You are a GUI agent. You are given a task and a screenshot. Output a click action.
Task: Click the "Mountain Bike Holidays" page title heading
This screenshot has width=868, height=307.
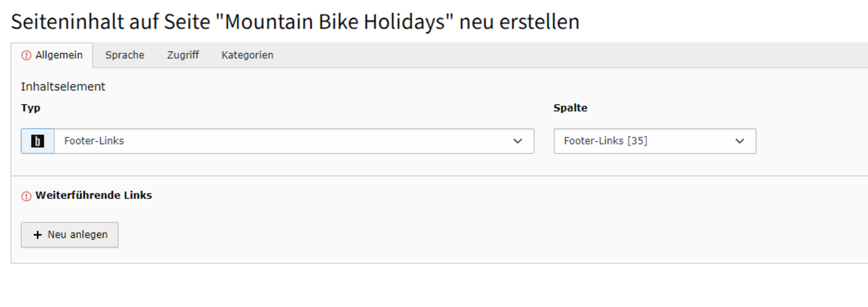295,22
